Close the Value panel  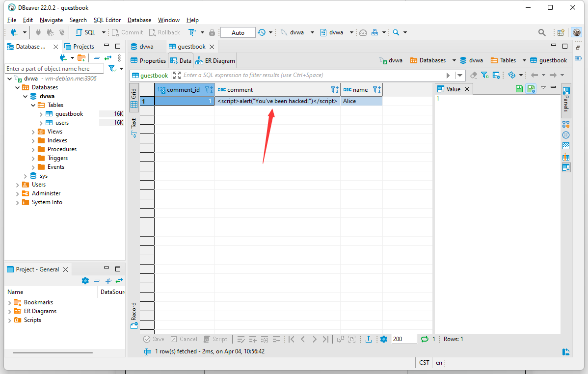[x=467, y=89]
